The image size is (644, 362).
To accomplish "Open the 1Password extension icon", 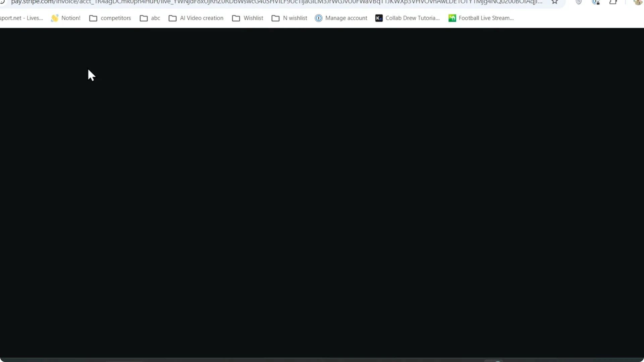I will [x=596, y=3].
